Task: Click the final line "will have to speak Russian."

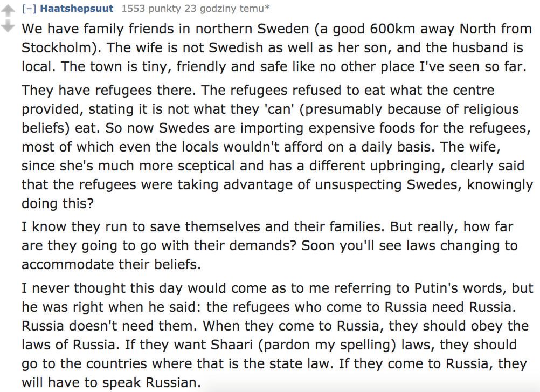Action: [110, 383]
